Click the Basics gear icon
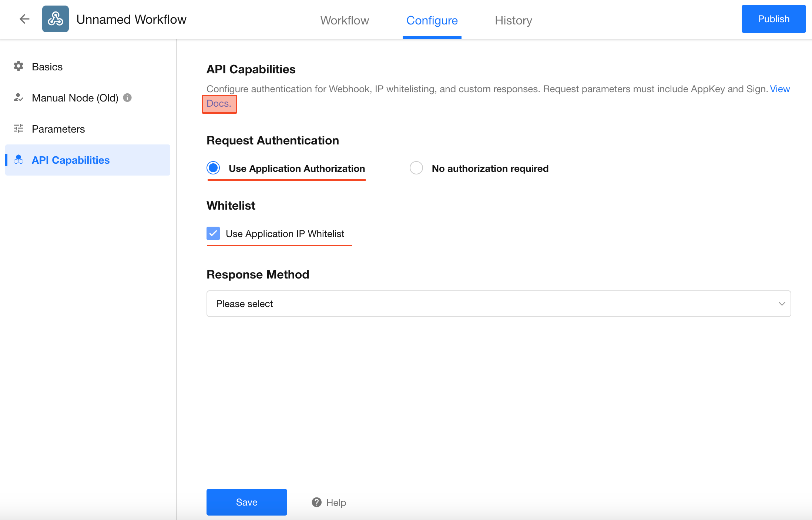 point(19,66)
